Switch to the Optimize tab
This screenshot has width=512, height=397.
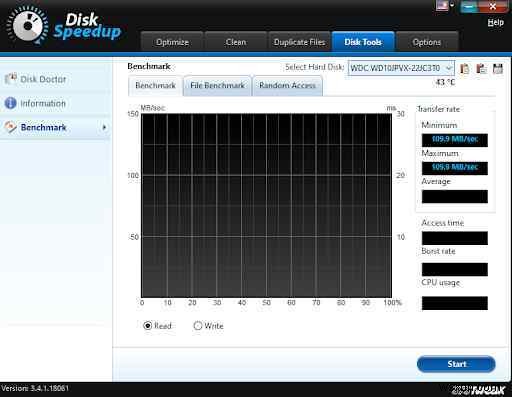tap(172, 42)
